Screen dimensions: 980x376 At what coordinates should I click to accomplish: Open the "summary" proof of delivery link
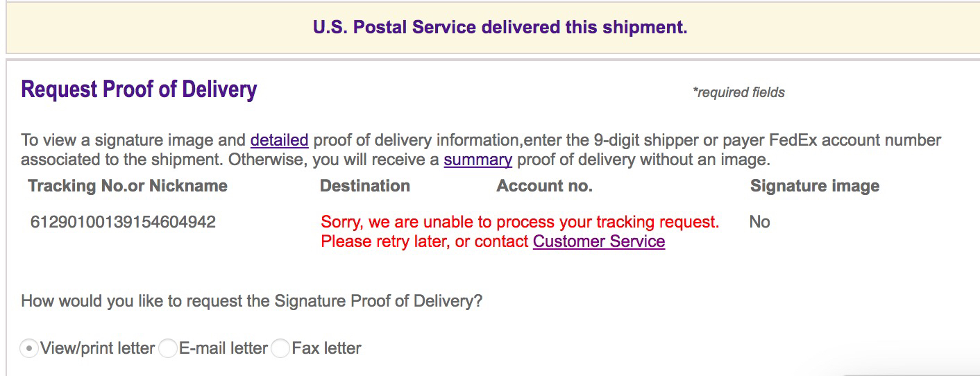(478, 160)
